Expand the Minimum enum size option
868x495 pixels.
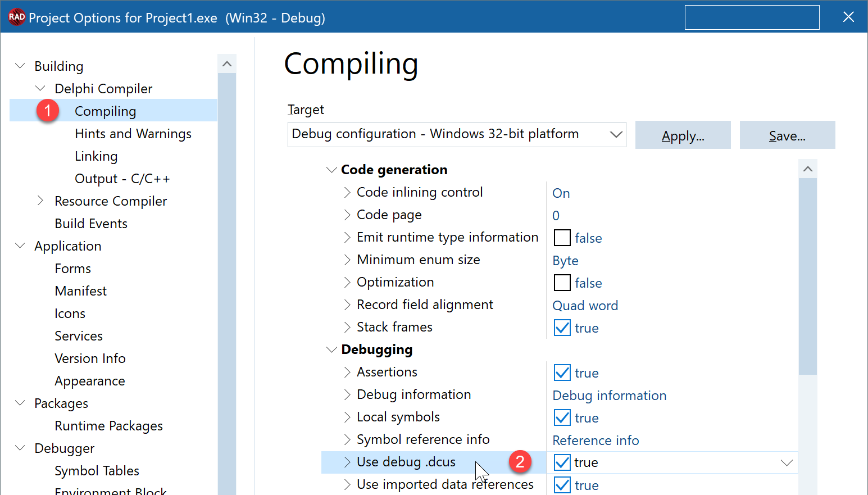(x=347, y=260)
